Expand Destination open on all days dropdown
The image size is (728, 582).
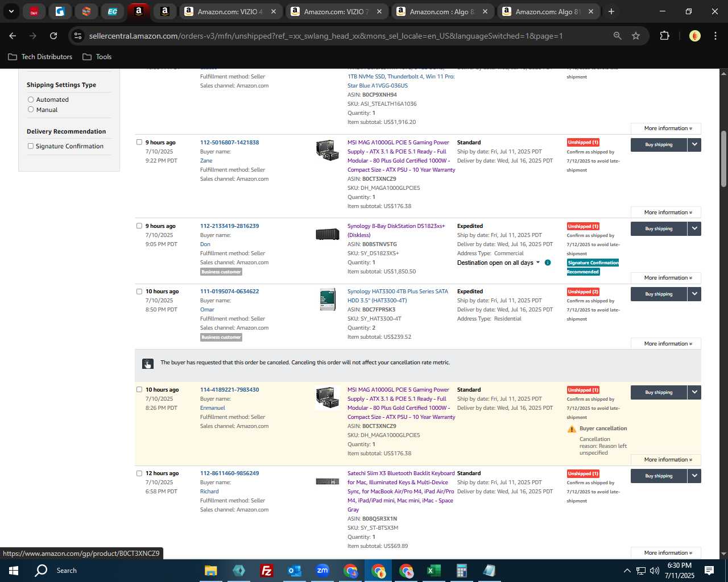tap(499, 263)
